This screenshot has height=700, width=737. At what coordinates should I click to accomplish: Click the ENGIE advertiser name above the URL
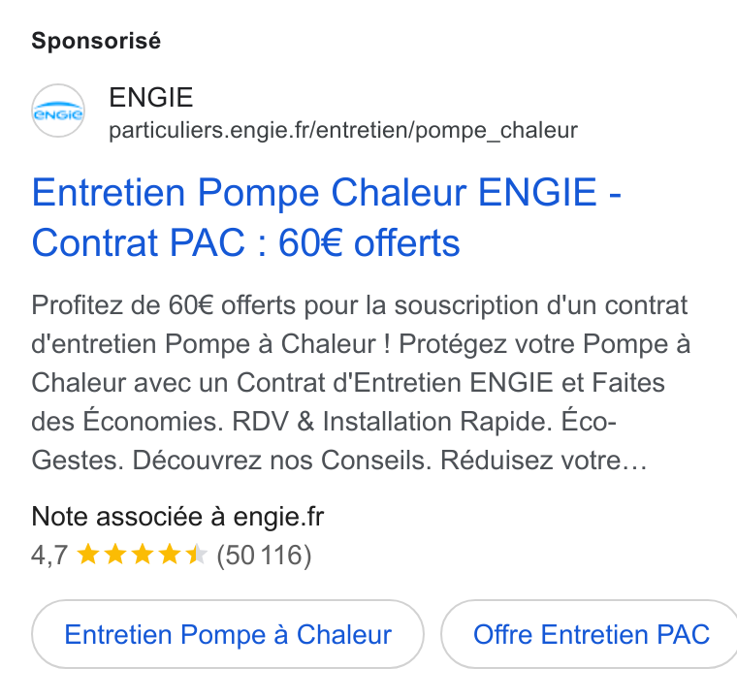[151, 97]
